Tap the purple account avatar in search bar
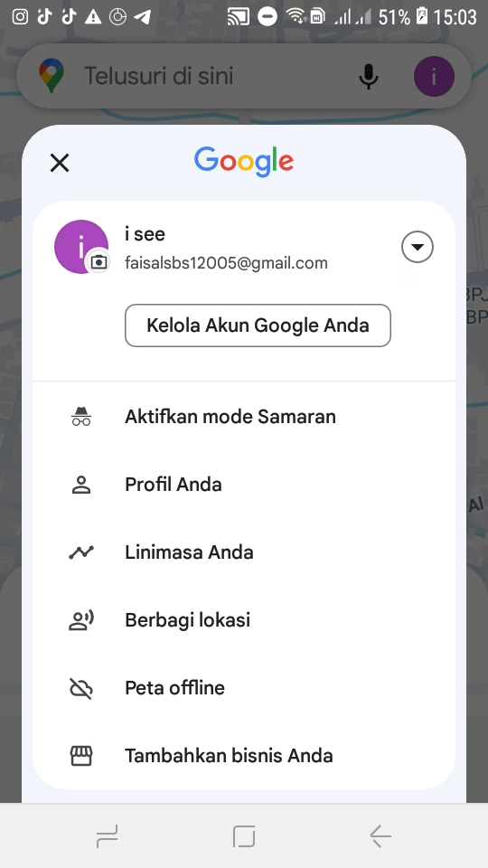The width and height of the screenshot is (488, 868). (435, 76)
